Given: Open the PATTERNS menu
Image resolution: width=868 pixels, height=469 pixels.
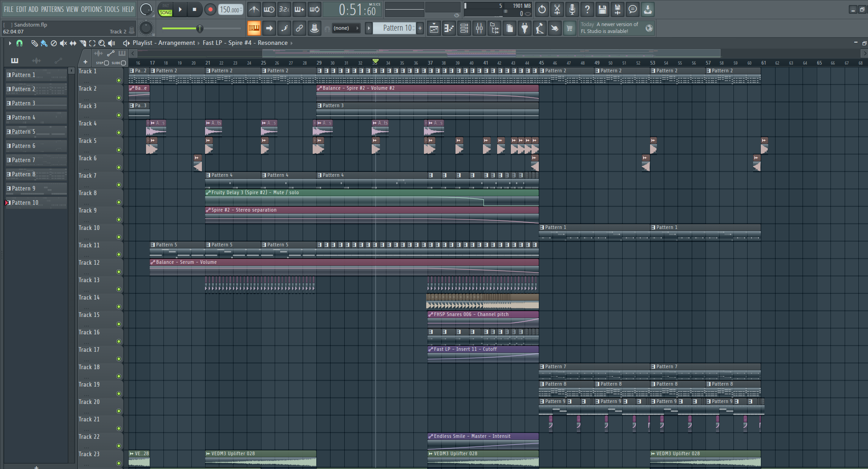Looking at the screenshot, I should pyautogui.click(x=52, y=9).
